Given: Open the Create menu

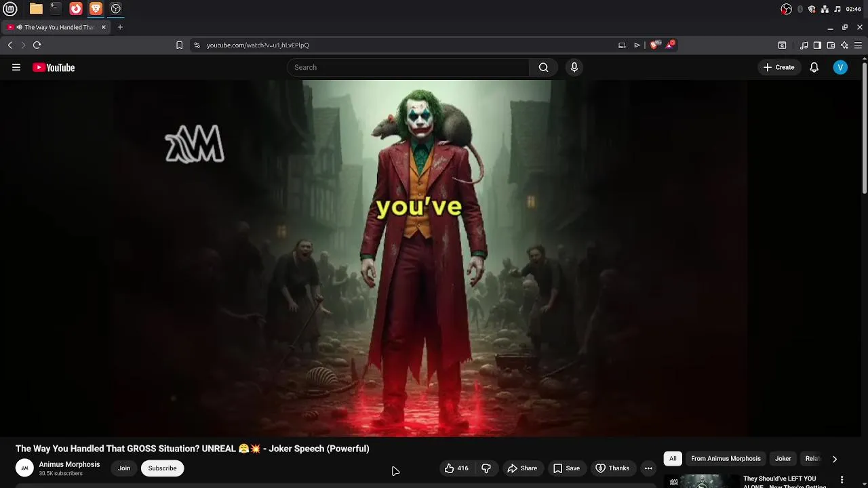Looking at the screenshot, I should (x=778, y=67).
